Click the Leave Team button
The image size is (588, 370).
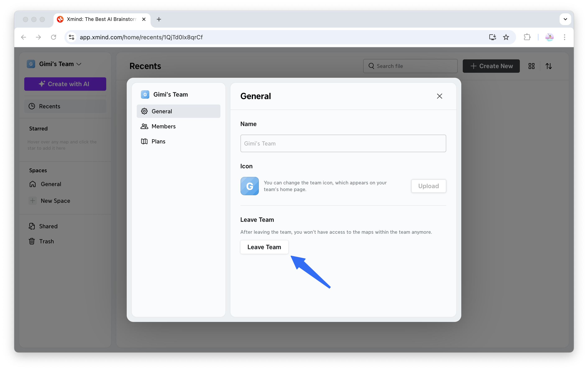pos(264,247)
